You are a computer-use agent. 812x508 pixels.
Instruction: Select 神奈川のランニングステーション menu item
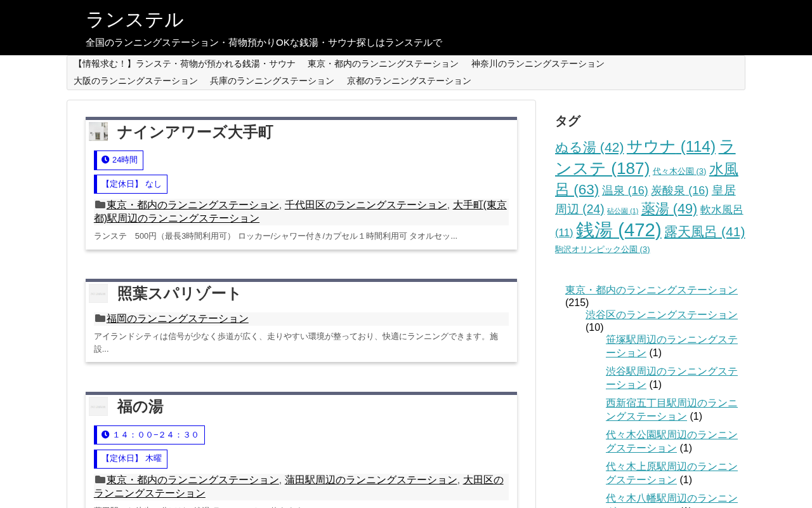pos(538,64)
